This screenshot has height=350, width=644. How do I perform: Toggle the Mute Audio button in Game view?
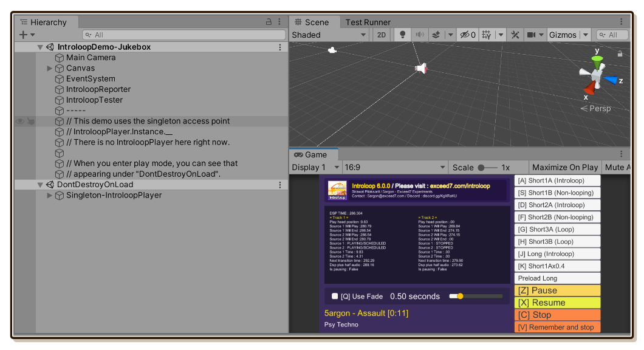pyautogui.click(x=617, y=167)
